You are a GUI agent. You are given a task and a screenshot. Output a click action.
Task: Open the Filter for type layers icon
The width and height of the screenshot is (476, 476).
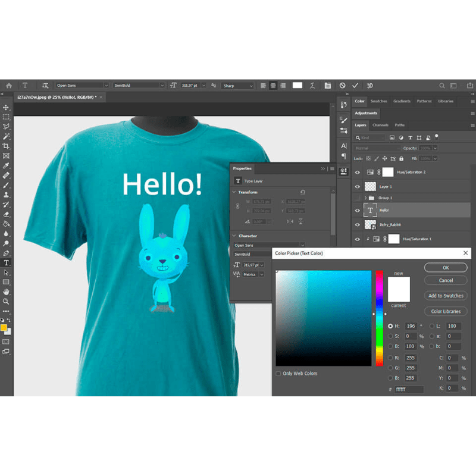[x=411, y=137]
